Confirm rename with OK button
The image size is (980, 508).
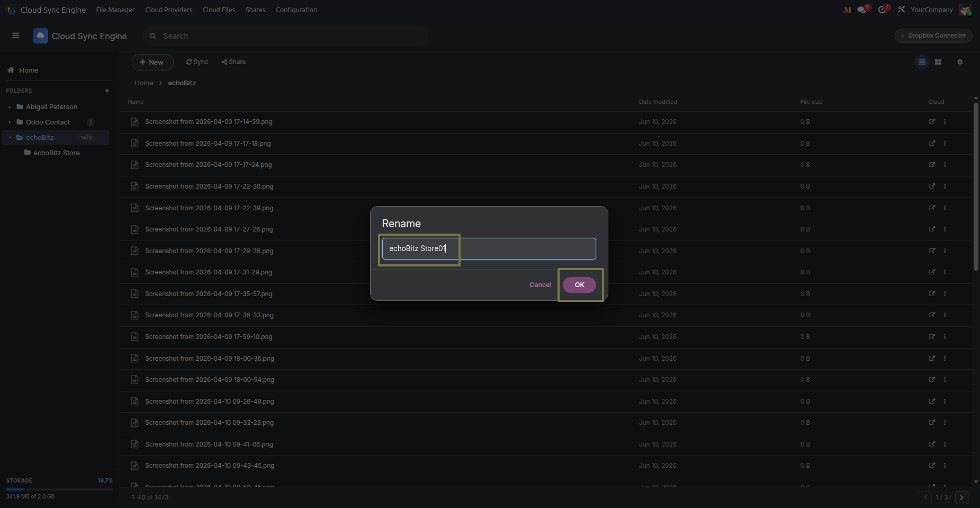579,285
